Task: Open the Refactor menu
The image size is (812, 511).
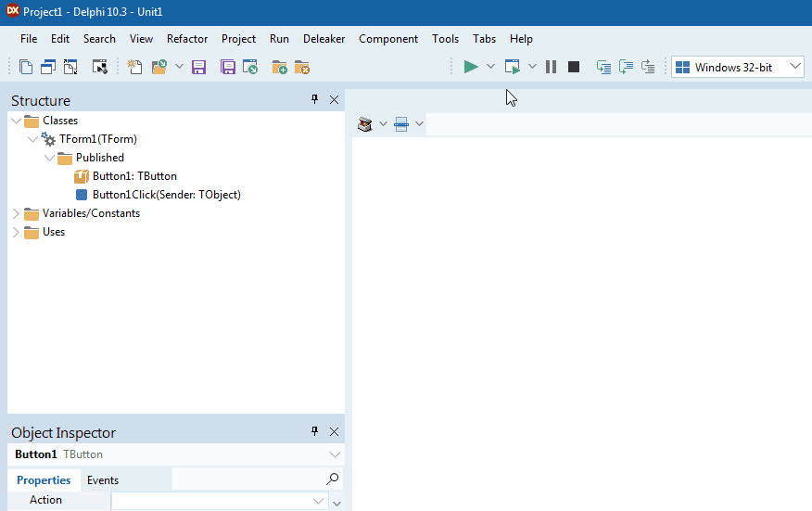Action: 187,39
